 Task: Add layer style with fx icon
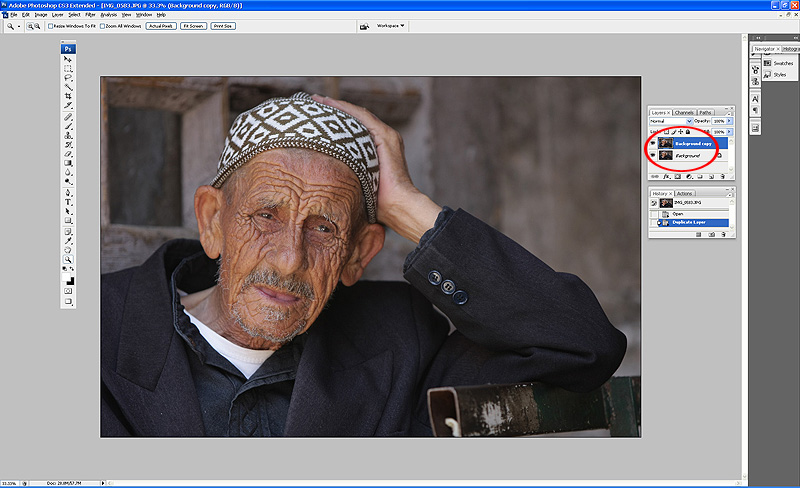point(667,177)
